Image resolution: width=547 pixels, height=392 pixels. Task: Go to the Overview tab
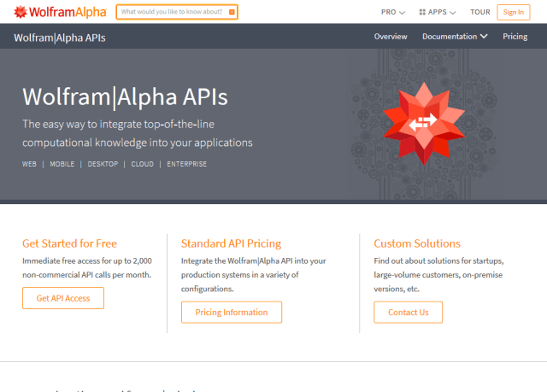(x=391, y=37)
